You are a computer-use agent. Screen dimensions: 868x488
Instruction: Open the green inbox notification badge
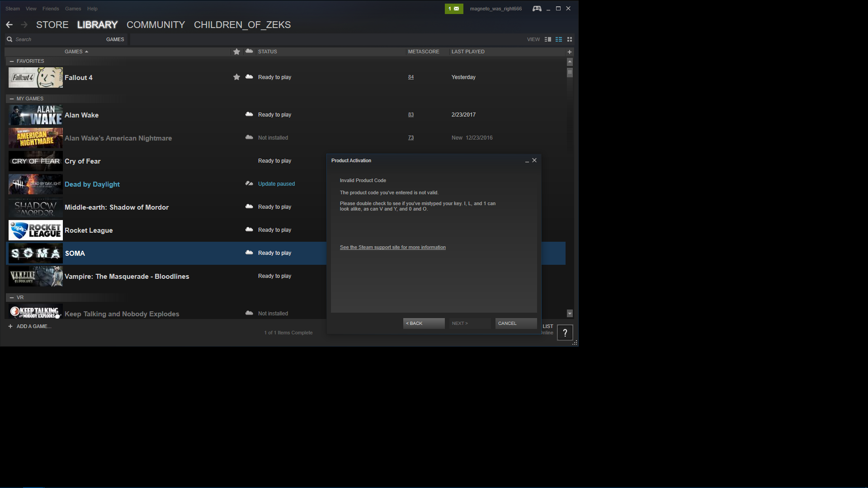pos(454,9)
